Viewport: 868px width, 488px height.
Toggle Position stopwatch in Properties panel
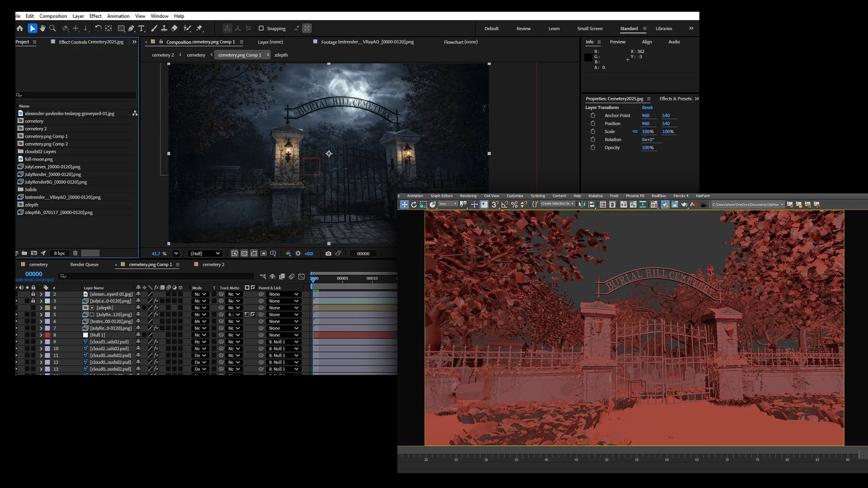[x=593, y=123]
